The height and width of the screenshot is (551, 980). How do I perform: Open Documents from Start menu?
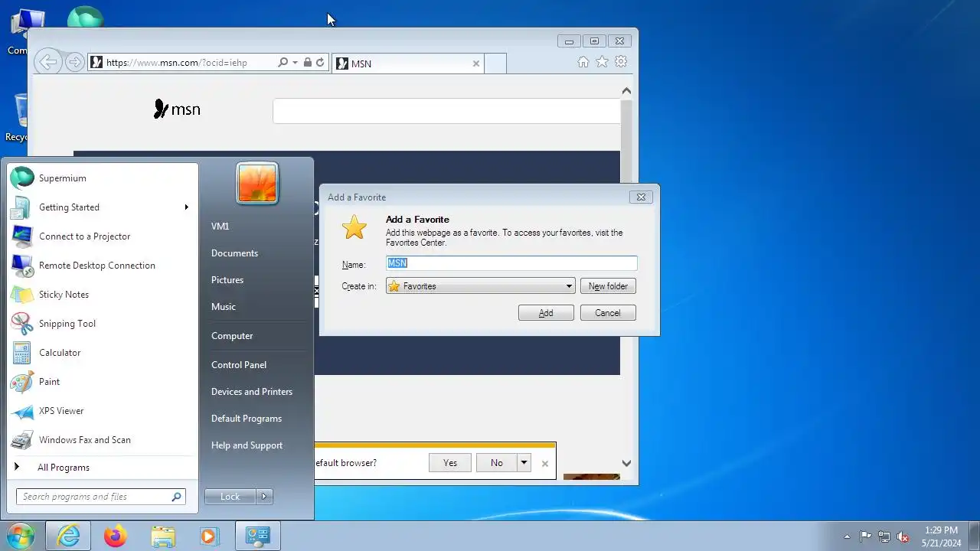[x=234, y=253]
